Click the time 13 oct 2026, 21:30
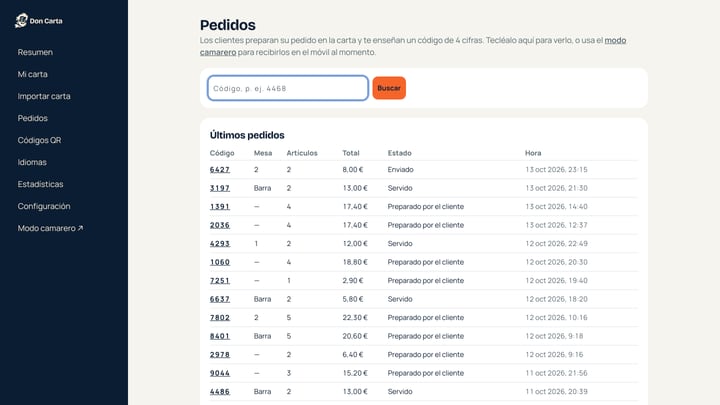720x405 pixels. coord(556,188)
